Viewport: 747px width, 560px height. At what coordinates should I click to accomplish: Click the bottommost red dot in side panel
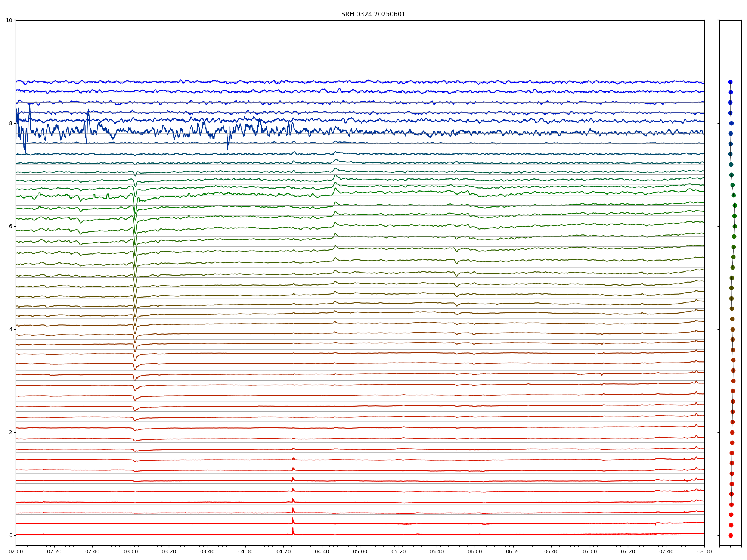pos(731,535)
